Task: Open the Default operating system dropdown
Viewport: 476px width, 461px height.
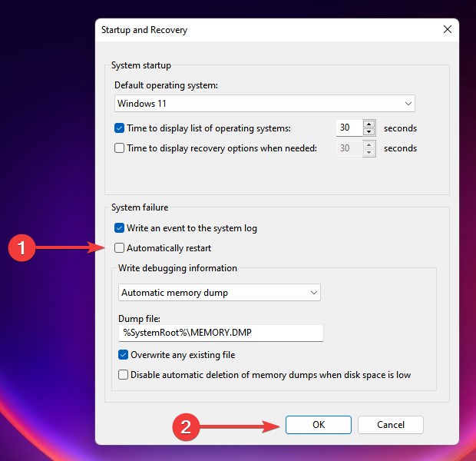Action: click(x=264, y=103)
